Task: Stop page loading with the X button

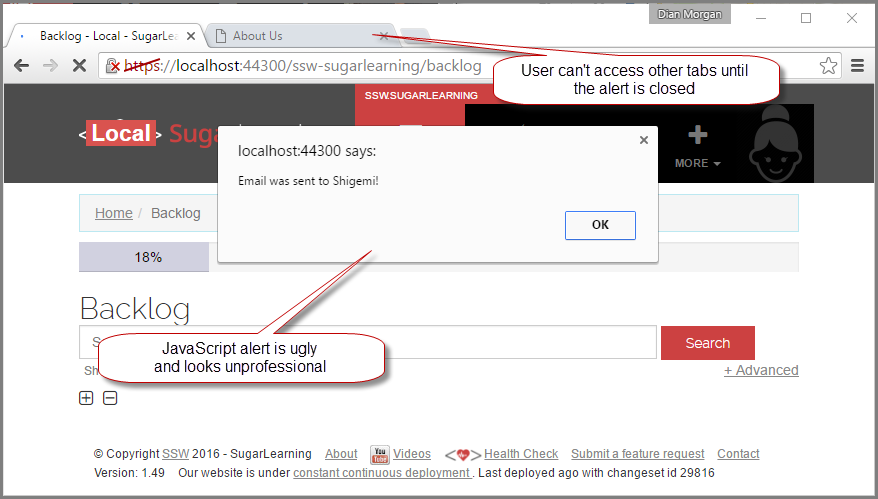Action: click(80, 66)
